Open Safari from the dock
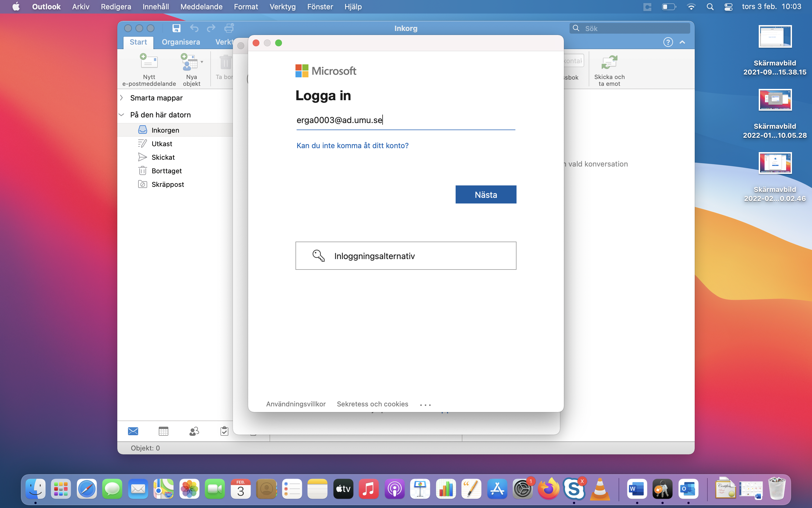The width and height of the screenshot is (812, 508). coord(87,489)
